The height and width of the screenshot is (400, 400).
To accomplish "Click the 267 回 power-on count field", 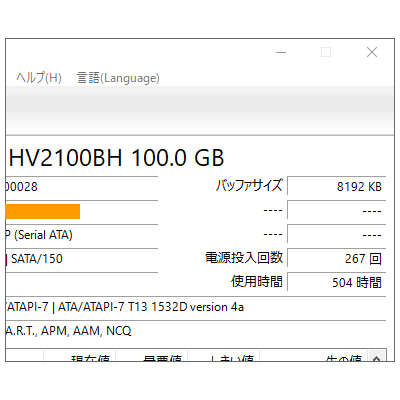I will (337, 258).
